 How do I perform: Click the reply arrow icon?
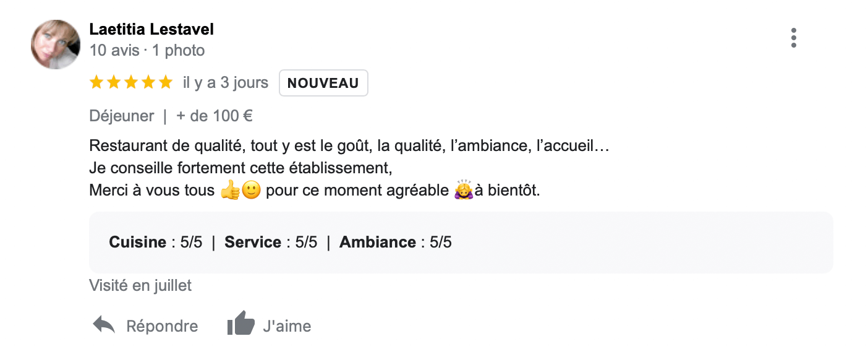tap(104, 325)
